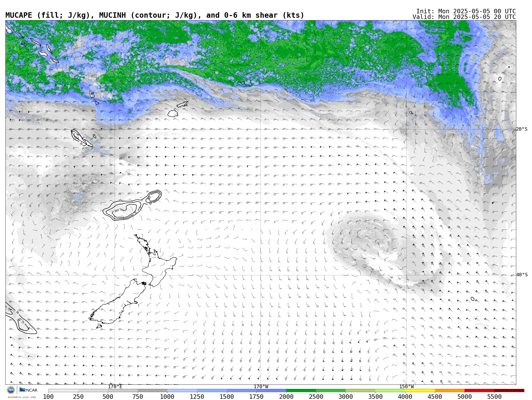The height and width of the screenshot is (400, 532).
Task: Click the 500 colorbar tick label
Action: (x=108, y=397)
